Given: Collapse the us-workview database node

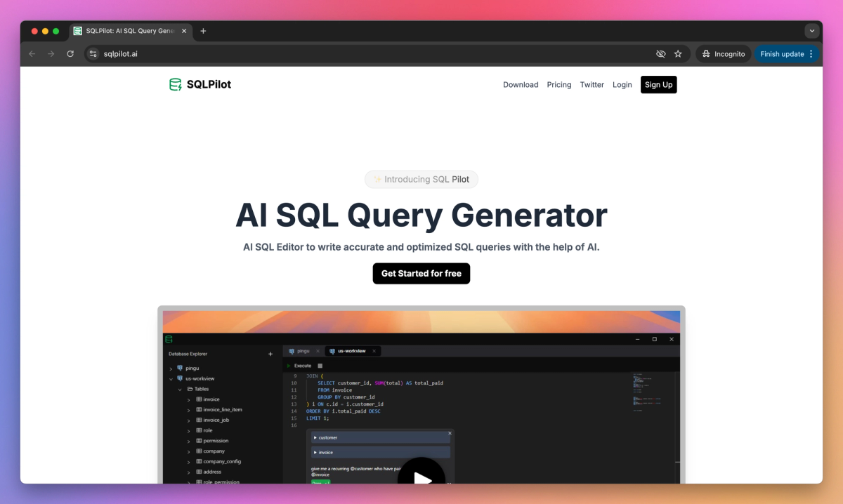Looking at the screenshot, I should pyautogui.click(x=171, y=378).
